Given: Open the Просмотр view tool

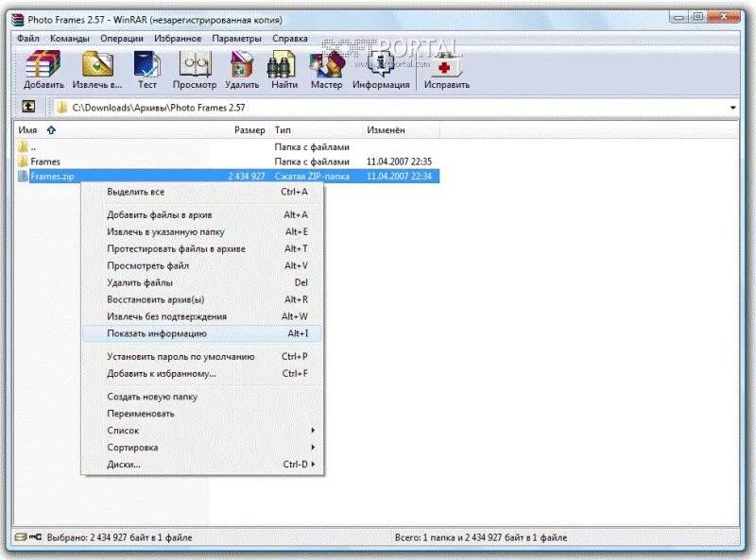Looking at the screenshot, I should (196, 64).
